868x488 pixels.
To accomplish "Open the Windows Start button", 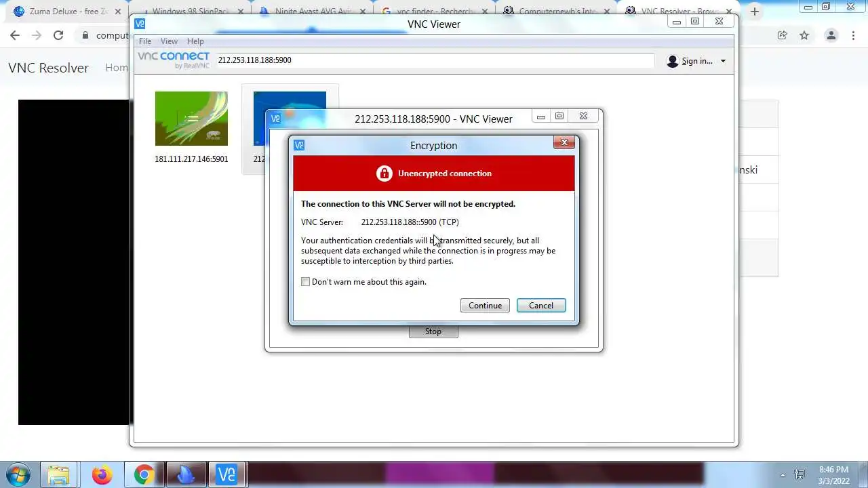I will [x=17, y=474].
